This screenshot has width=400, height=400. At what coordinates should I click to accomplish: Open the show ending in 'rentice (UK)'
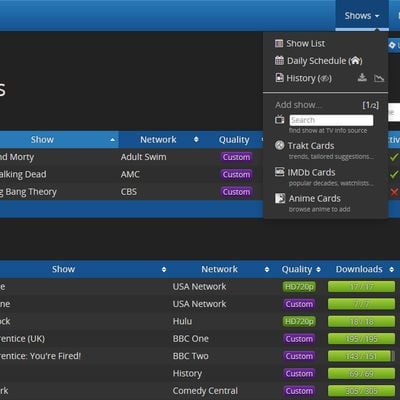click(x=22, y=339)
